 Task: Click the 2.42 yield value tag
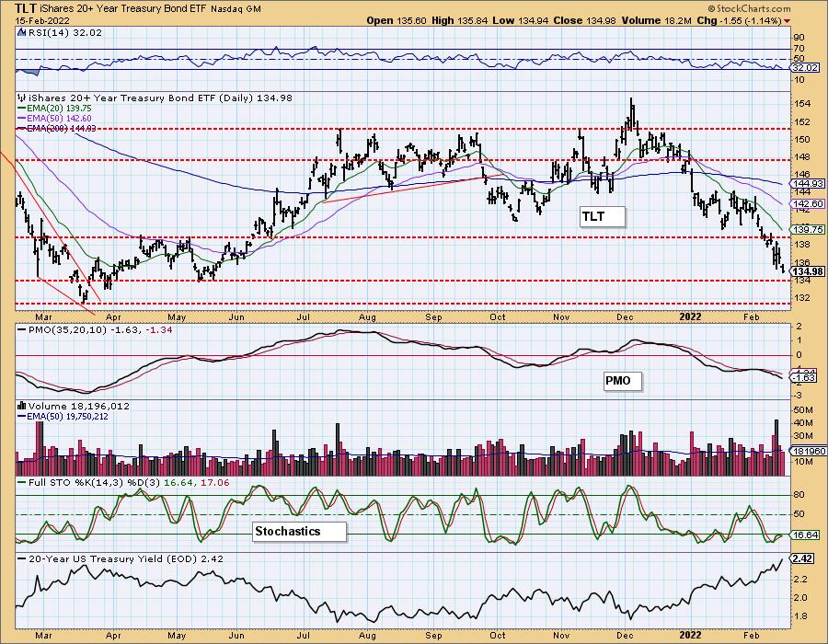point(802,559)
